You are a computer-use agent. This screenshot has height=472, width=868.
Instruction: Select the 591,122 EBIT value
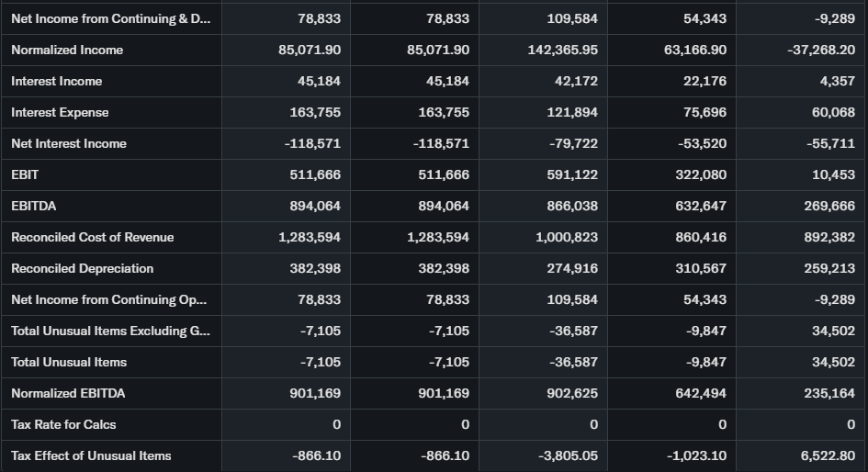[571, 174]
